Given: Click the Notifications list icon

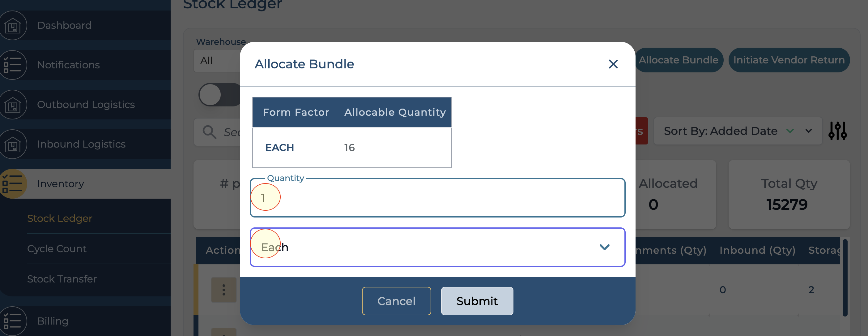Looking at the screenshot, I should coord(13,65).
